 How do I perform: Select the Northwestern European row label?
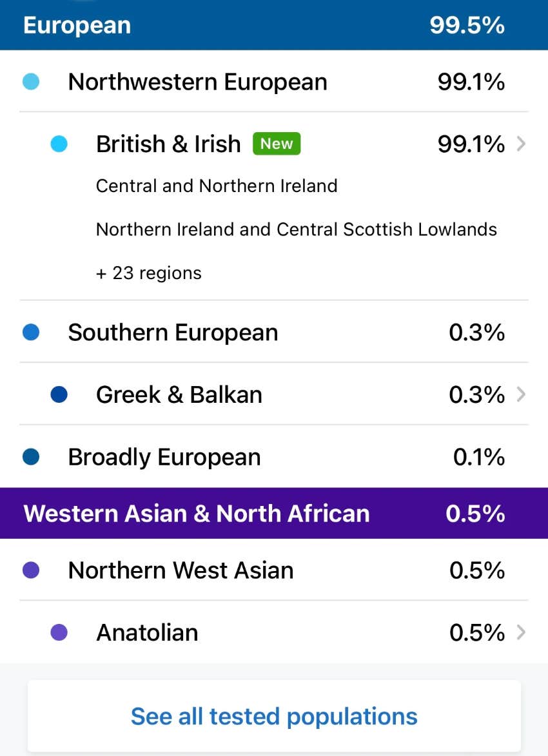pos(197,82)
